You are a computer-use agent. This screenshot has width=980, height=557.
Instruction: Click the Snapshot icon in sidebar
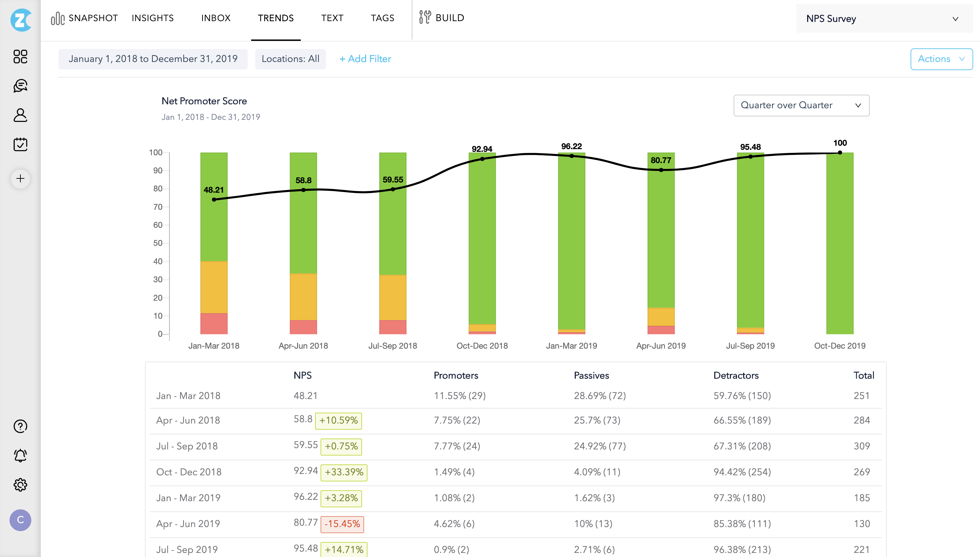tap(19, 56)
